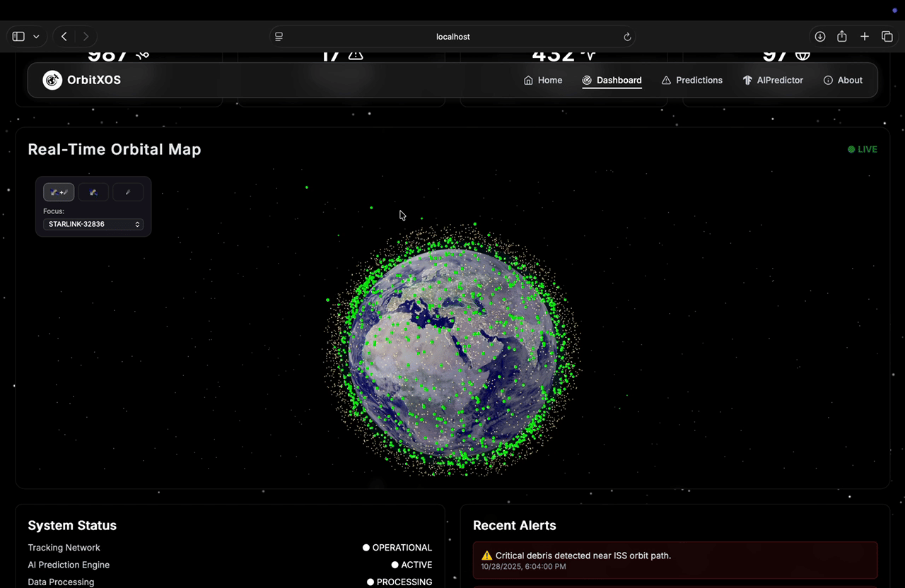The width and height of the screenshot is (905, 588).
Task: Show satellites plus debris view
Action: [x=59, y=192]
